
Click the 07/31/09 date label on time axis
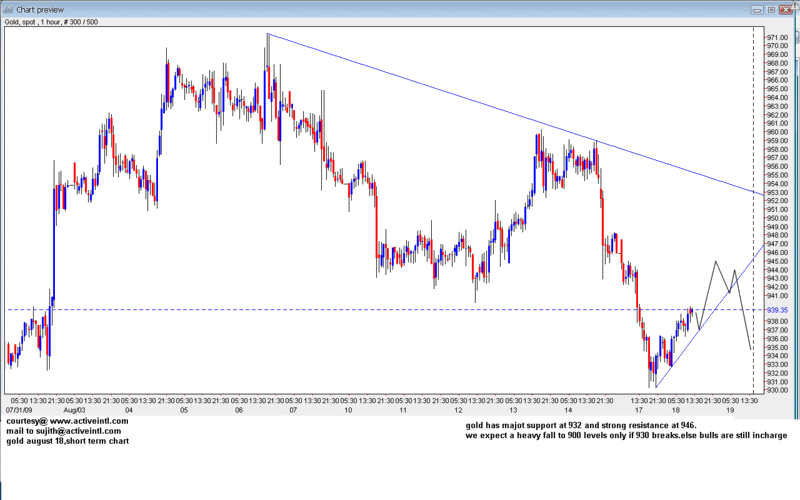click(x=20, y=409)
